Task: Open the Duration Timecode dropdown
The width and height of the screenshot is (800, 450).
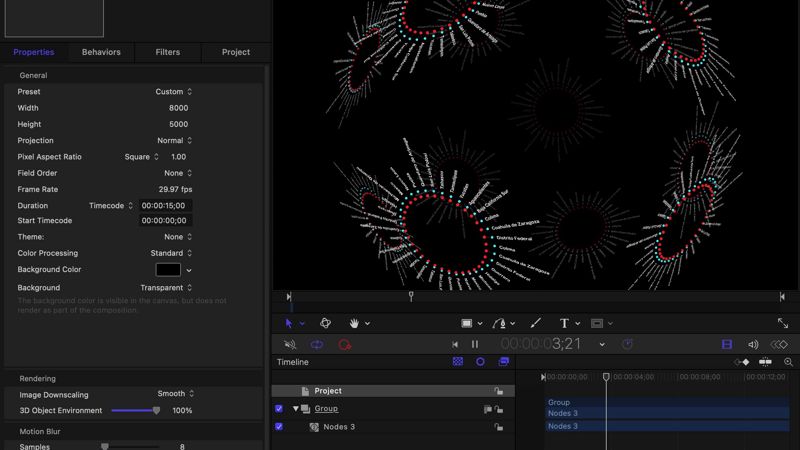Action: click(x=111, y=206)
